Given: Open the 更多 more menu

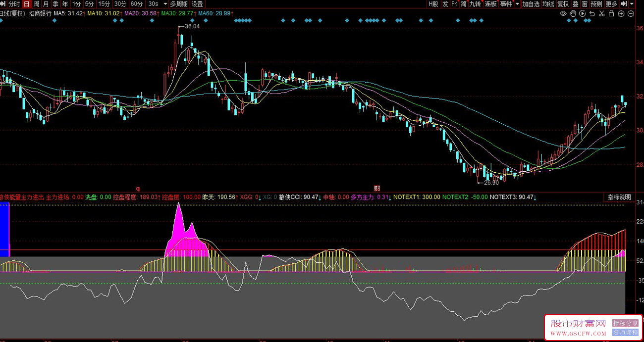Looking at the screenshot, I should [x=611, y=3].
